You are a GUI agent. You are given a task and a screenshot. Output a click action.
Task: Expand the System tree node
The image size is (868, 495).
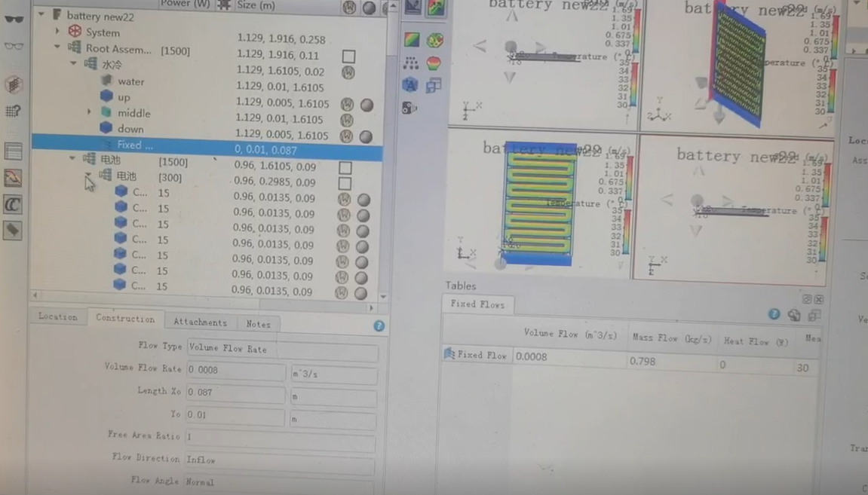pyautogui.click(x=57, y=32)
